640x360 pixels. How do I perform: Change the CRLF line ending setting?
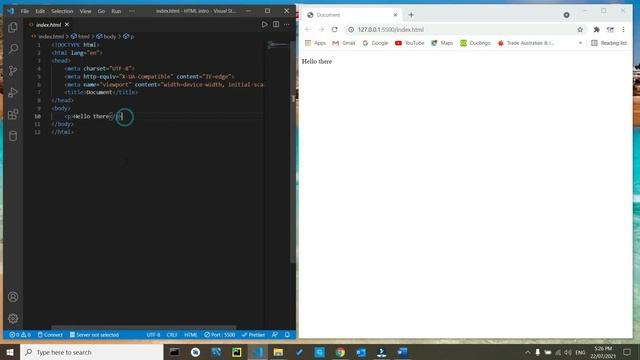click(172, 335)
